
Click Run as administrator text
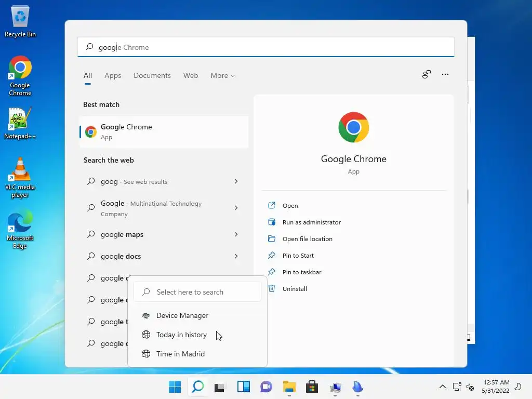click(x=312, y=222)
